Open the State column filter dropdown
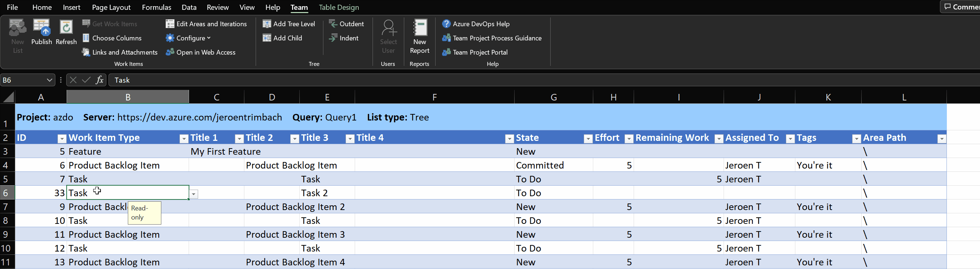 [588, 139]
